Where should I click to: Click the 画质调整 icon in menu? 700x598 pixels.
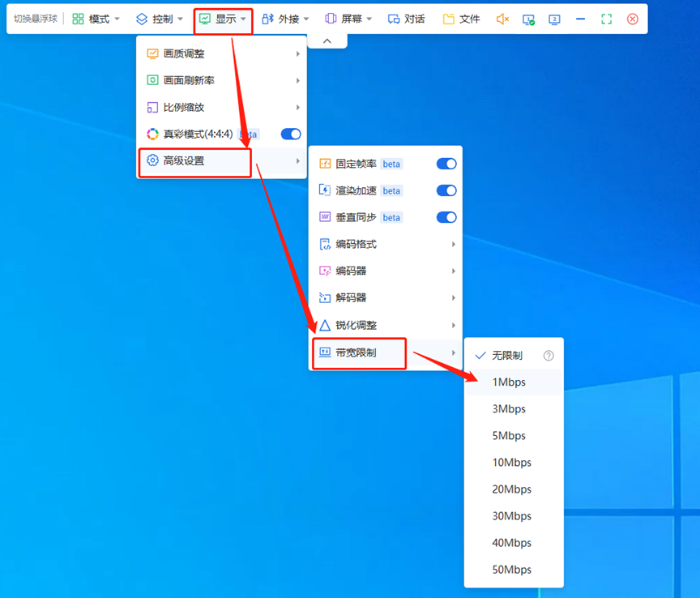[152, 53]
